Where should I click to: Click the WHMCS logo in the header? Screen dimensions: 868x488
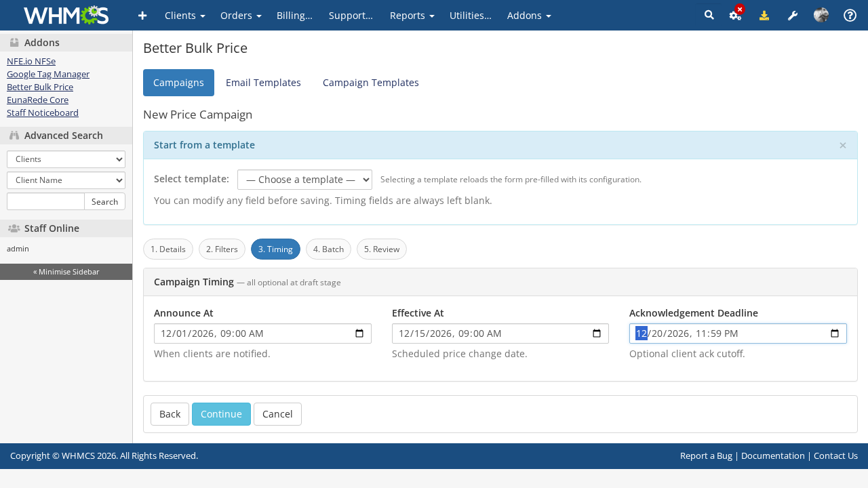pos(65,15)
